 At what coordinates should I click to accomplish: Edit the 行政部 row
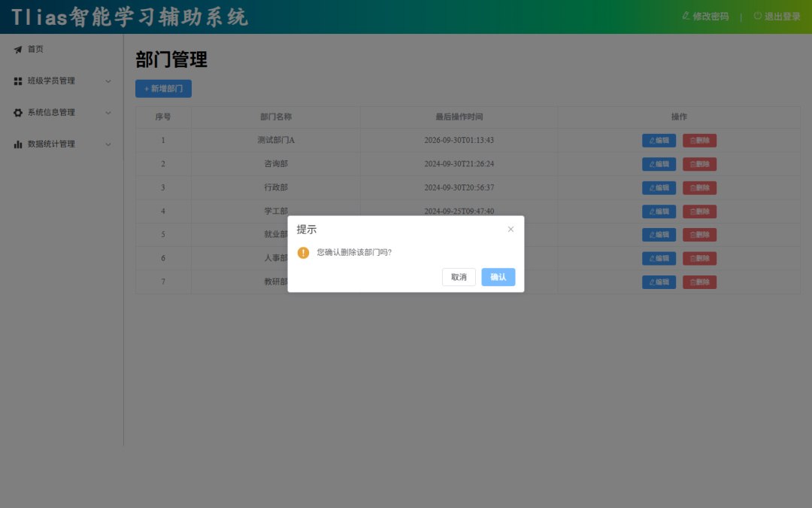pos(659,187)
